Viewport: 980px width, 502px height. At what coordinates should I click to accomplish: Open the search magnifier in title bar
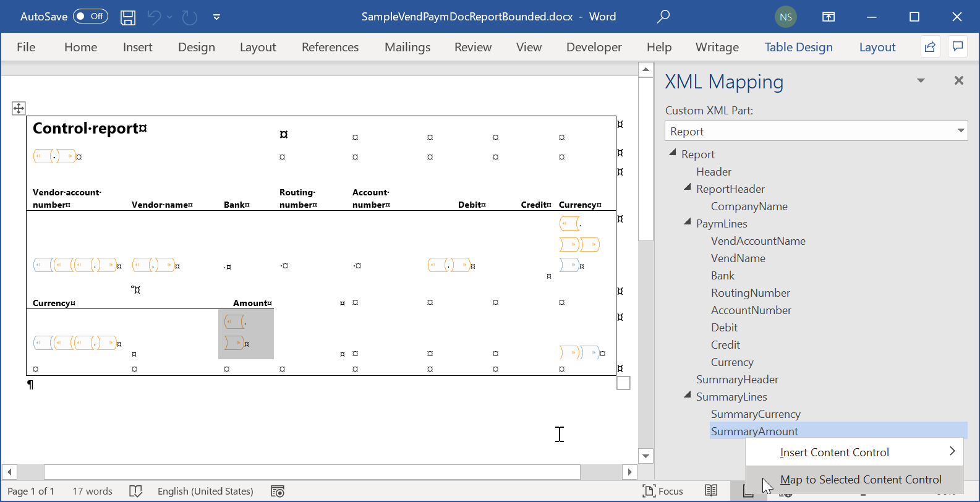click(663, 17)
